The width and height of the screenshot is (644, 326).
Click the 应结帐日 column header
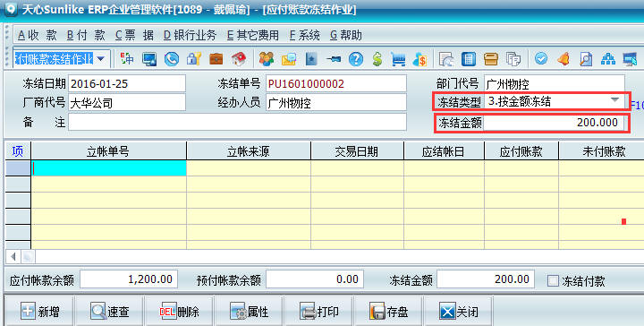click(x=444, y=151)
